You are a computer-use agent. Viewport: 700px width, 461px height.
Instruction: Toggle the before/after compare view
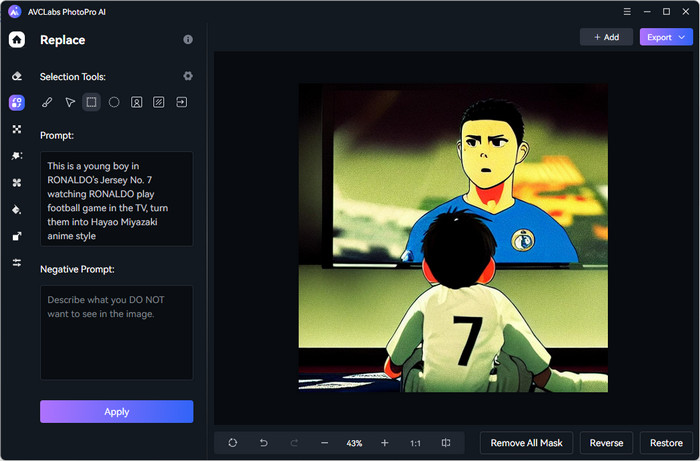pyautogui.click(x=446, y=443)
